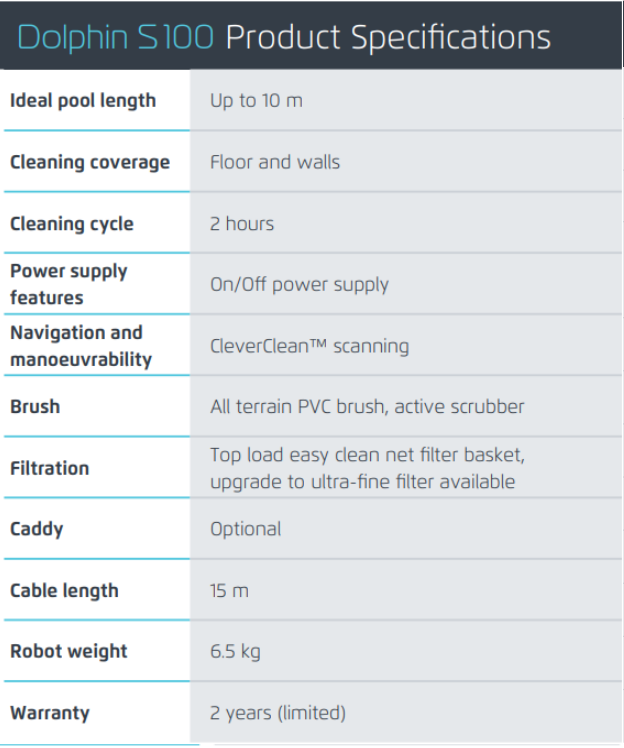Screen dimensions: 624x748
Task: Click the 'Ideal pool length' label
Action: (x=83, y=100)
